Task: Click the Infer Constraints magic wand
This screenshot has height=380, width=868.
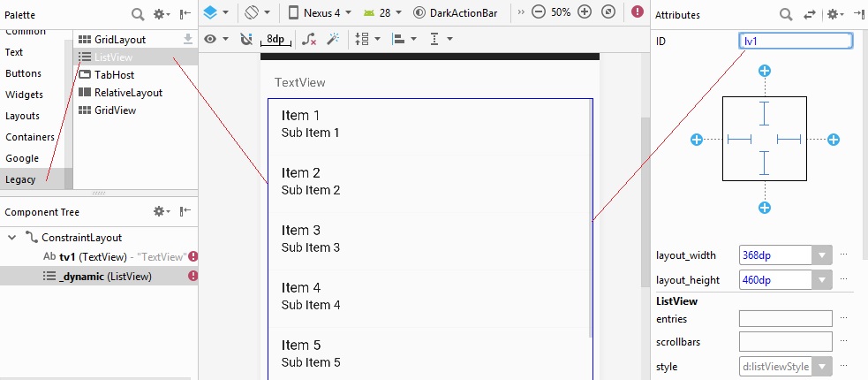Action: pos(333,40)
